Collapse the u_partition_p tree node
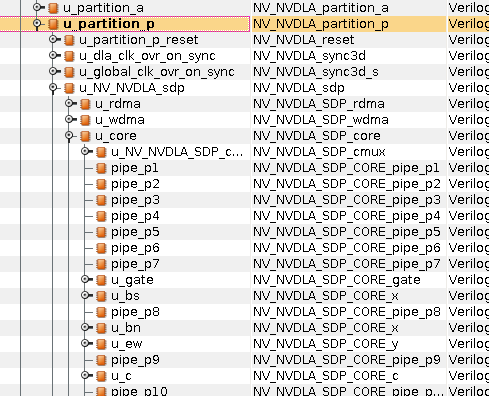 coord(37,23)
